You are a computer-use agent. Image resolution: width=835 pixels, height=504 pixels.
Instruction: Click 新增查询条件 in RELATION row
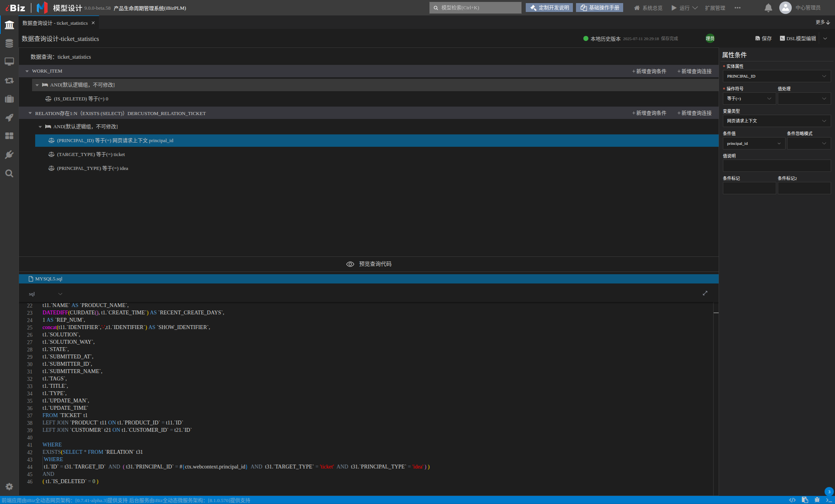coord(649,113)
